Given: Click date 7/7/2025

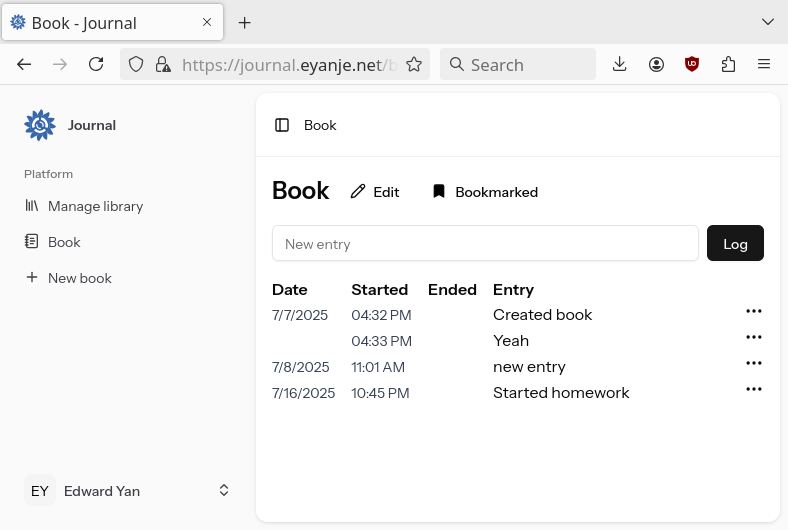Looking at the screenshot, I should pos(300,315).
